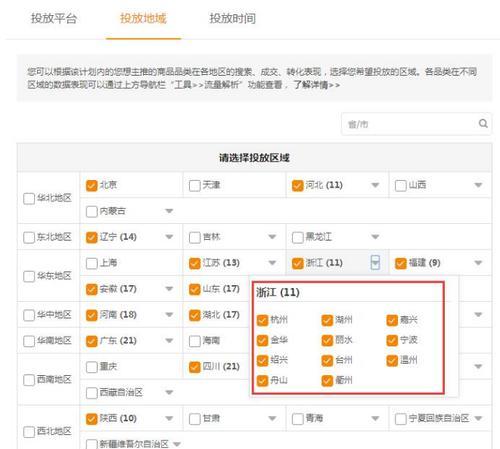Uncheck the 浙江 (11) province checkbox
The height and width of the screenshot is (449, 500).
(297, 263)
